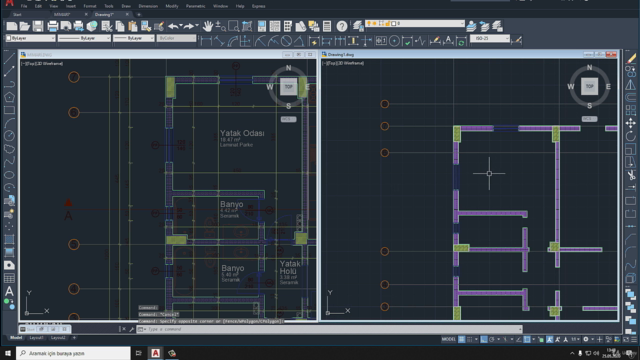Open the Layer Properties Manager icon
640x360 pixels.
pyautogui.click(x=358, y=27)
